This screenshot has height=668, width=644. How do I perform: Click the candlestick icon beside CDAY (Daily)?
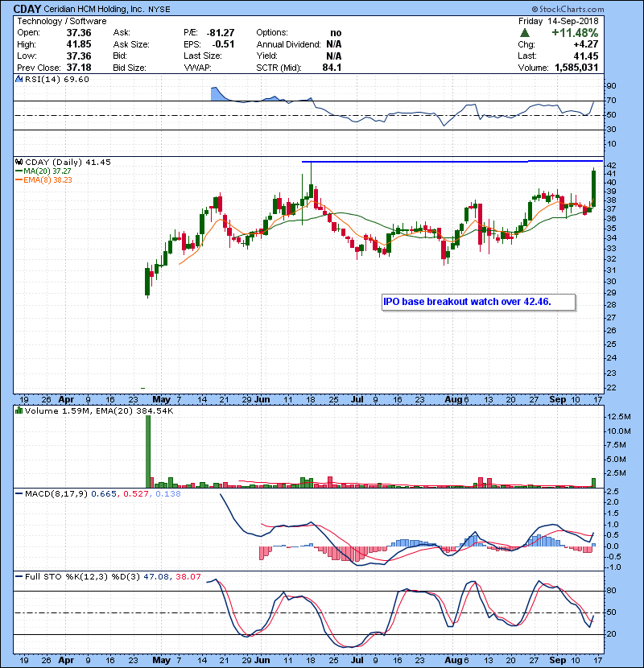pos(19,162)
